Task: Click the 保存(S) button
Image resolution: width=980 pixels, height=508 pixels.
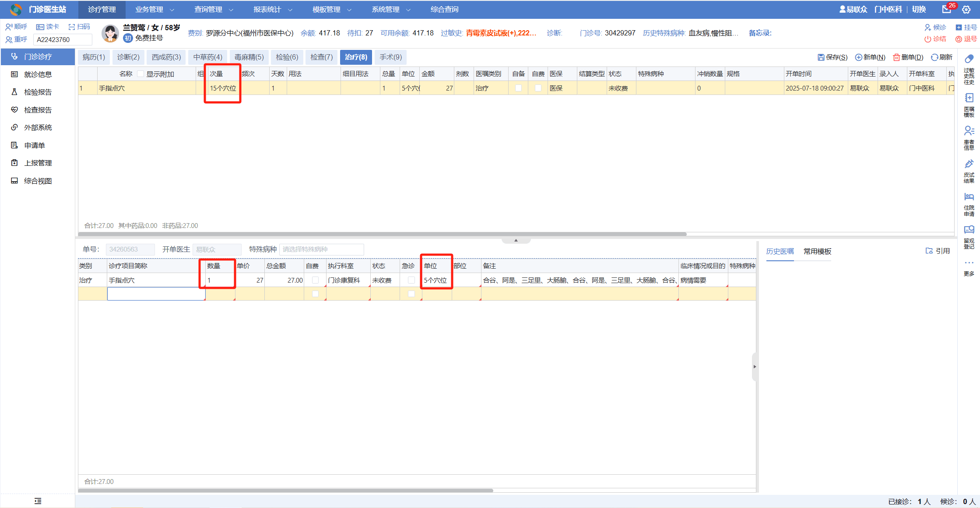Action: pos(832,57)
